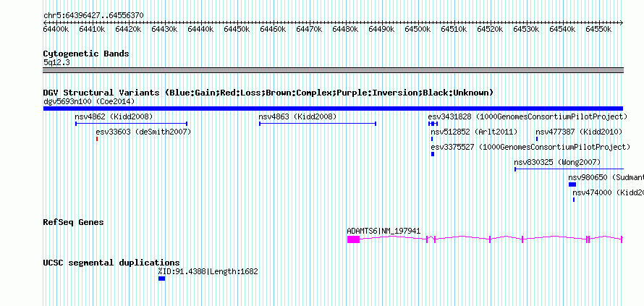Viewport: 644px width, 306px height.
Task: Open the nsv477387 (Kidd2010) label
Action: coord(579,132)
